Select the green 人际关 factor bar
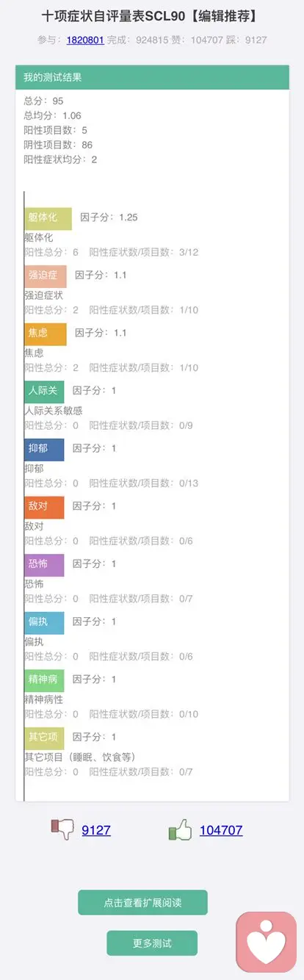 (44, 392)
